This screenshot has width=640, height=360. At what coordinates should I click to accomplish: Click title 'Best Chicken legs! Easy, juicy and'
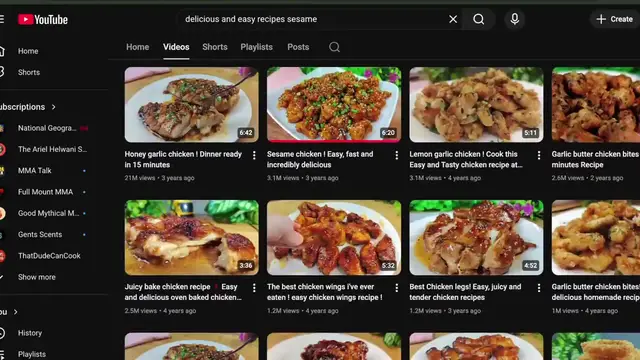pyautogui.click(x=465, y=287)
